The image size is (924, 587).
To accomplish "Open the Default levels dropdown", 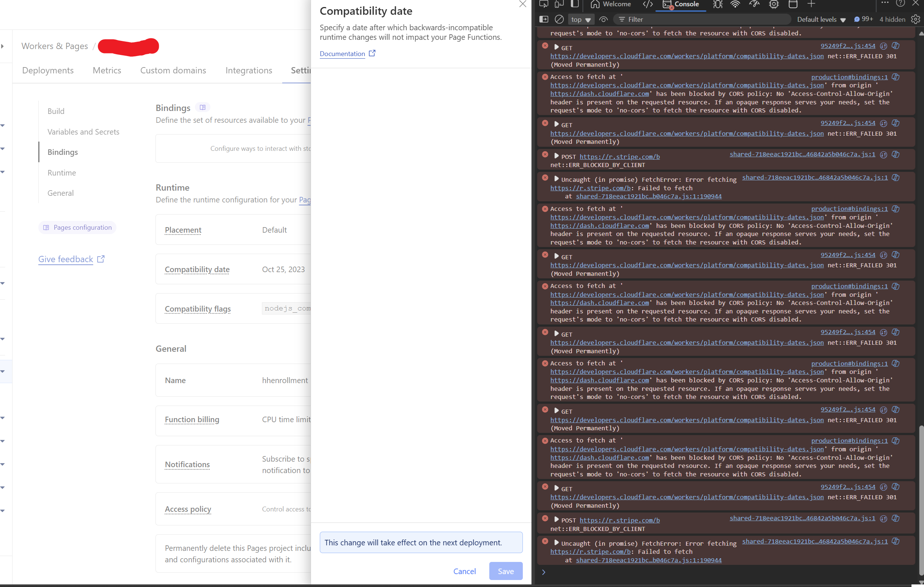I will click(821, 19).
